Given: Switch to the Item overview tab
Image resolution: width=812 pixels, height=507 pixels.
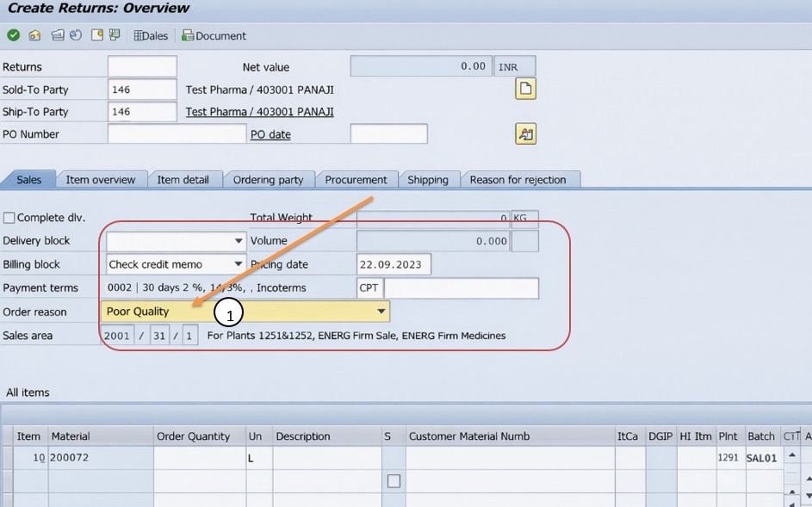Looking at the screenshot, I should (x=100, y=180).
